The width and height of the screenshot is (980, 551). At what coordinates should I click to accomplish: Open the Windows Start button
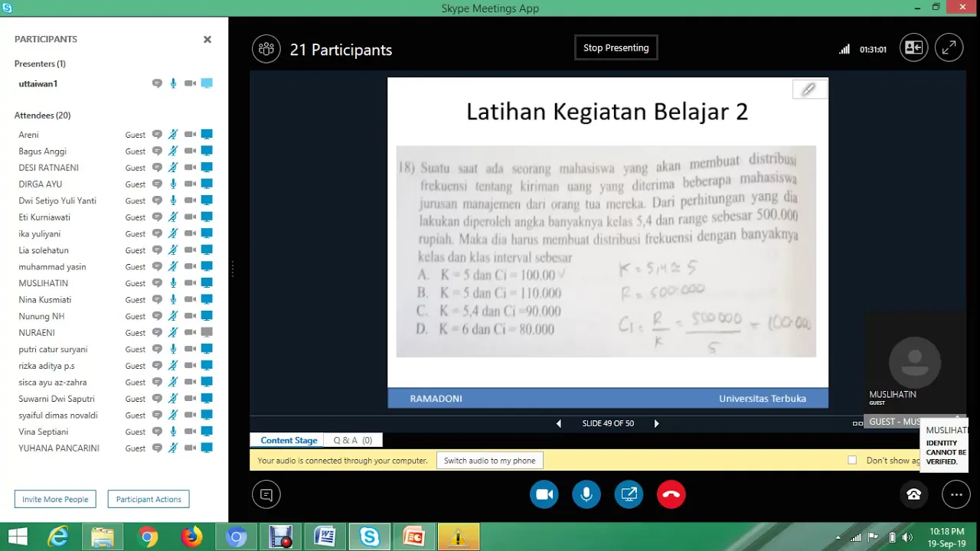coord(18,537)
